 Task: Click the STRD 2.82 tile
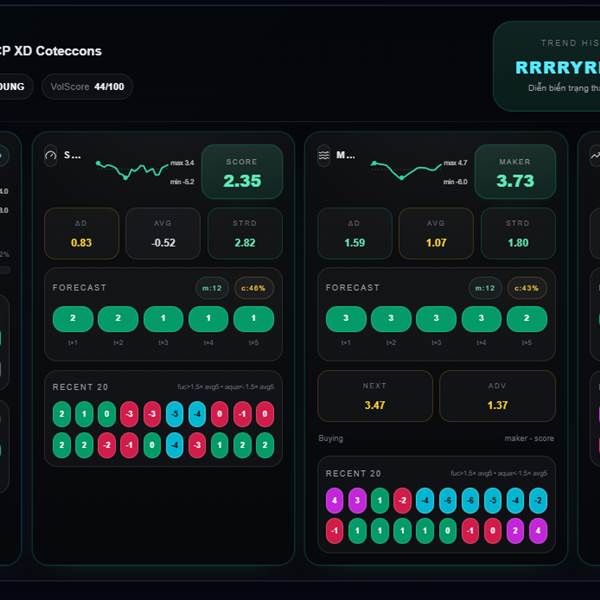pyautogui.click(x=245, y=233)
